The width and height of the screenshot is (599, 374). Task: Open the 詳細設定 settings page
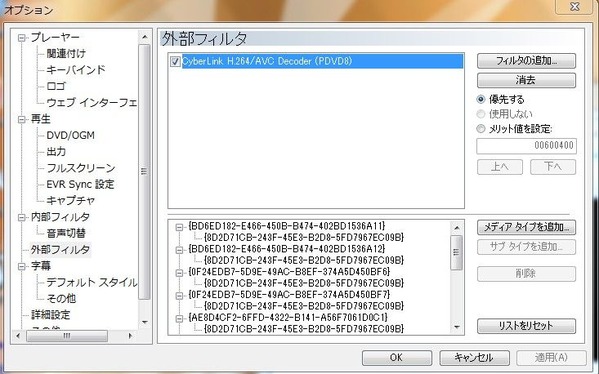(50, 315)
